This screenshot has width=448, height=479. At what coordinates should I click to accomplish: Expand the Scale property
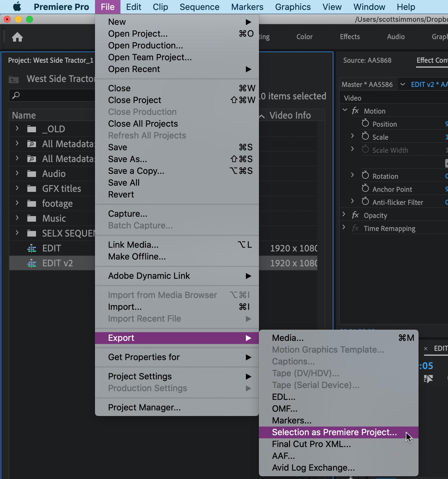pos(352,136)
